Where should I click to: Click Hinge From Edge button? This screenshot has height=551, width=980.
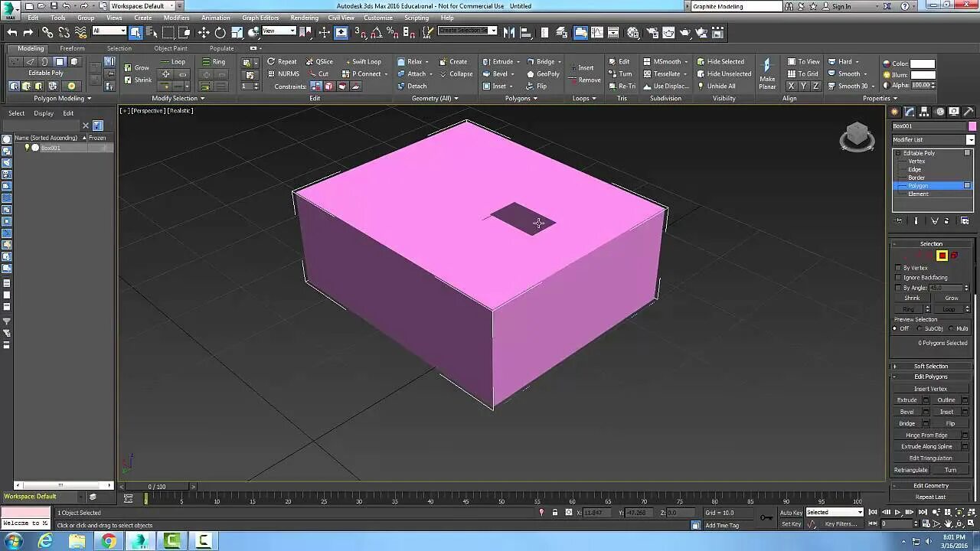click(x=926, y=435)
